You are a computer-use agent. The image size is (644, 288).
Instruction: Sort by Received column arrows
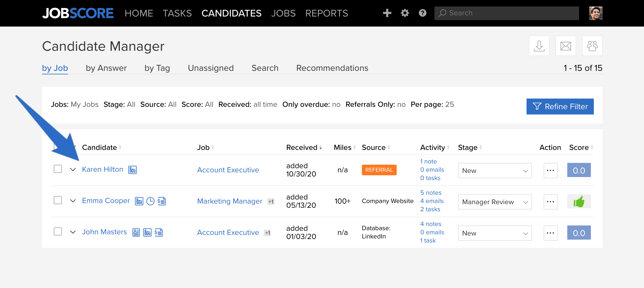point(321,147)
